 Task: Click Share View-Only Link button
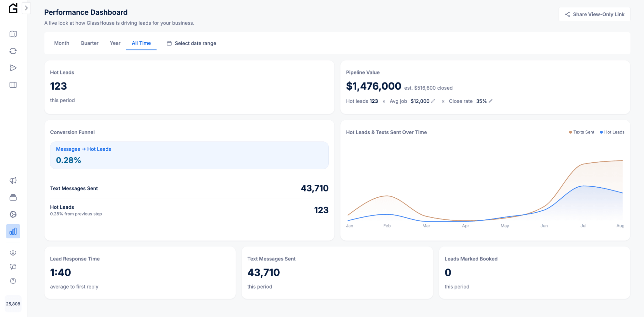pos(595,14)
